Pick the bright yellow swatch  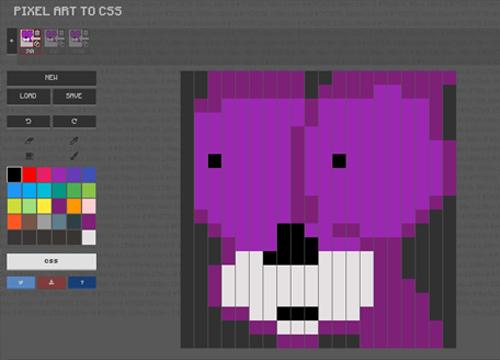[44, 206]
